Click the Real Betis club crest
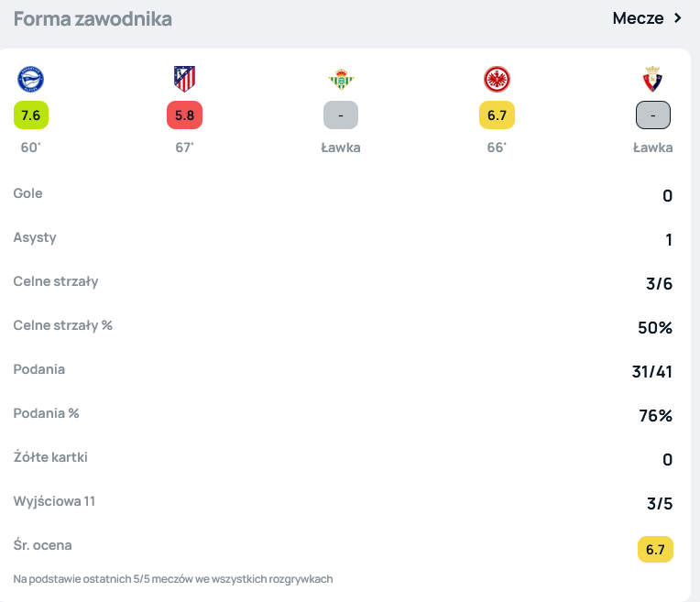The image size is (700, 602). pyautogui.click(x=341, y=80)
